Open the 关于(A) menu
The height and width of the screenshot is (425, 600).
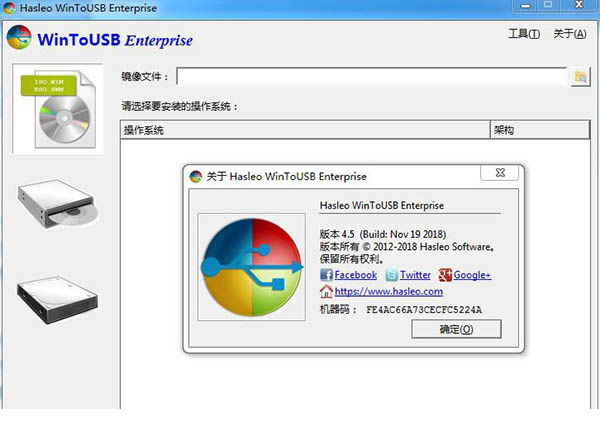pyautogui.click(x=569, y=34)
